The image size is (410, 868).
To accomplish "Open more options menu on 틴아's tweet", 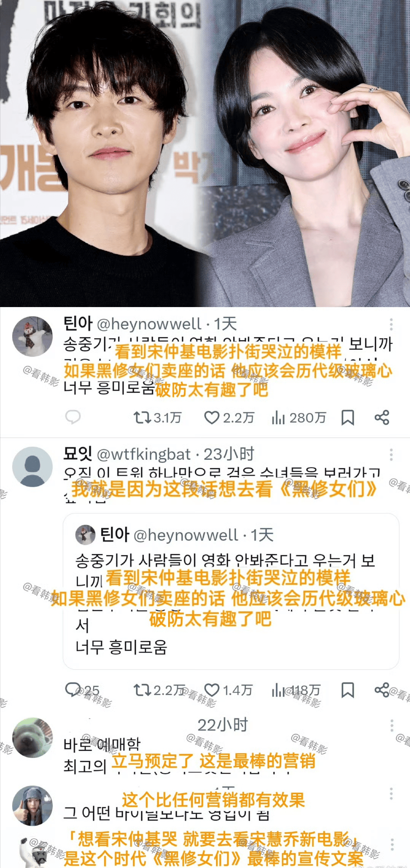I will click(391, 324).
